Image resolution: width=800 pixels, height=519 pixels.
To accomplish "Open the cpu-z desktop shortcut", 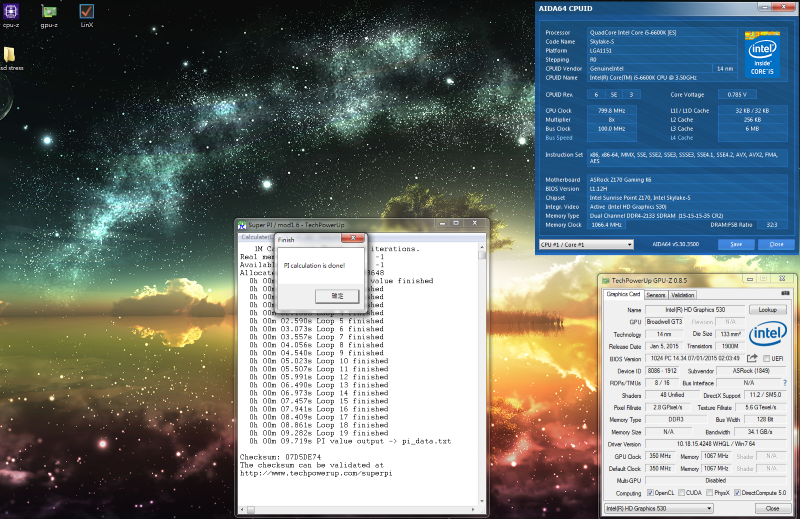I will click(x=11, y=13).
